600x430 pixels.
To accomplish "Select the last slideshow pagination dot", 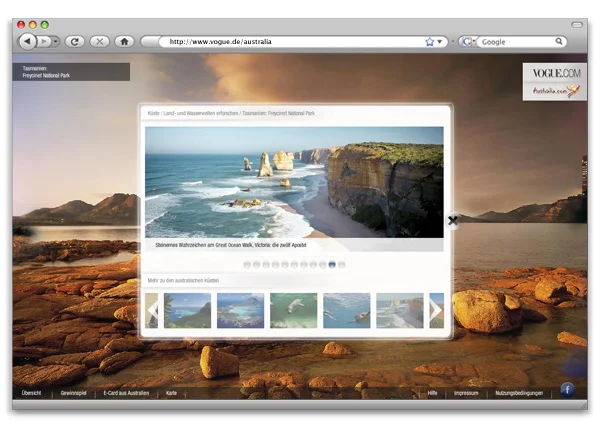I will [342, 265].
